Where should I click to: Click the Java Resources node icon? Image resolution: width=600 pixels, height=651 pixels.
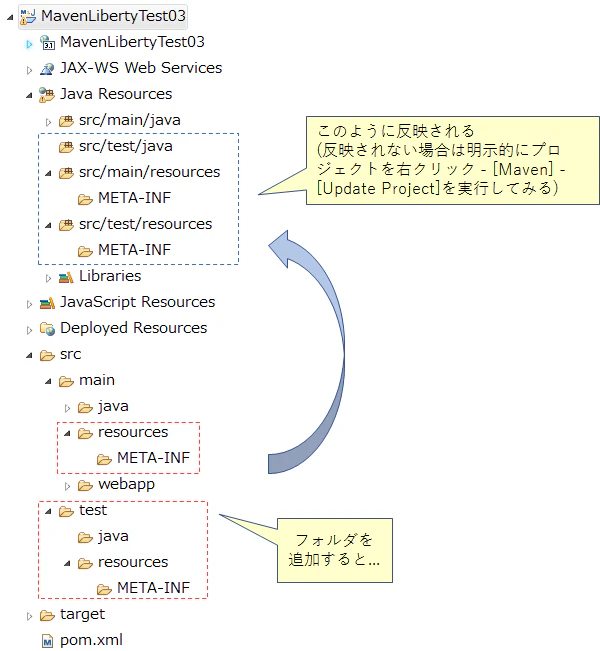coord(47,95)
